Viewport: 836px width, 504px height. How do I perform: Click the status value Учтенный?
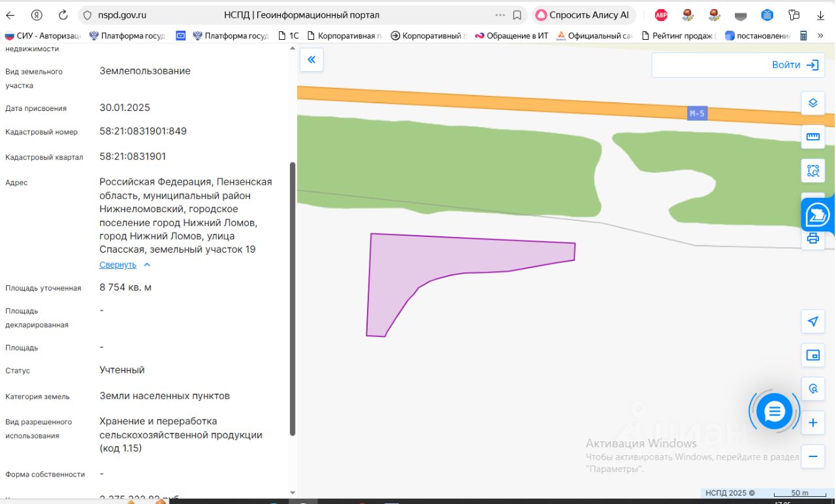tap(122, 370)
